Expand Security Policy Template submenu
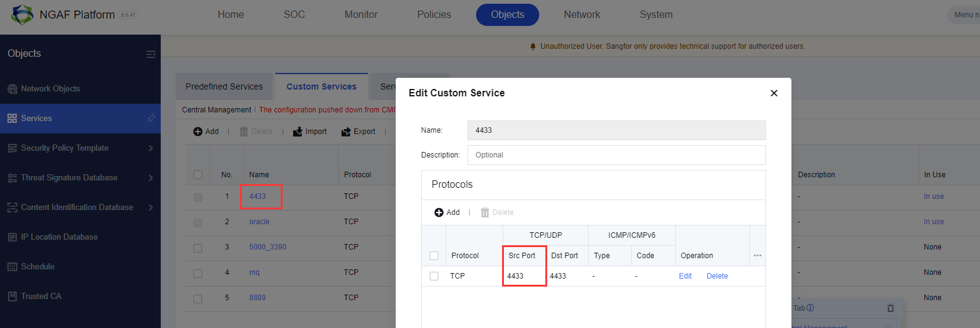Screen dimensions: 980x328 150,148
